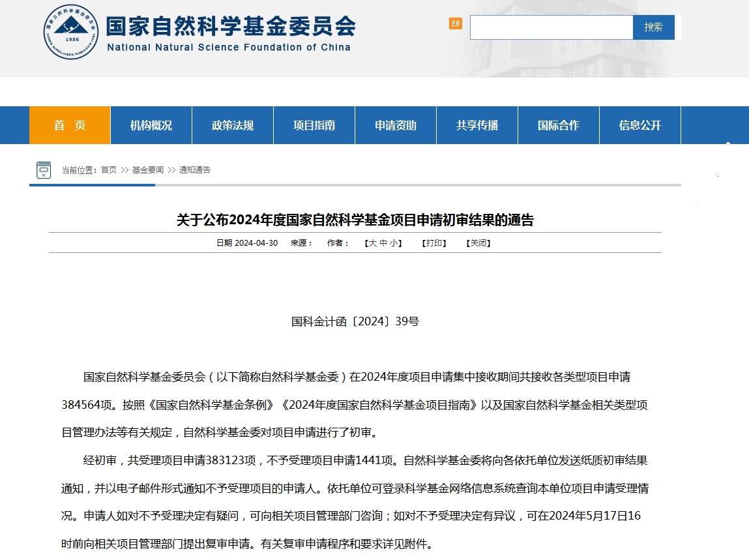Open the 国际合作 menu

(559, 125)
